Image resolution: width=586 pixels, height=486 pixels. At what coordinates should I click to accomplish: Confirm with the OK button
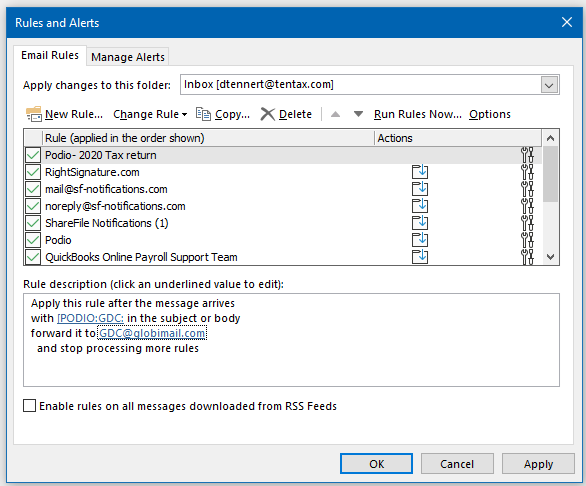(x=376, y=464)
